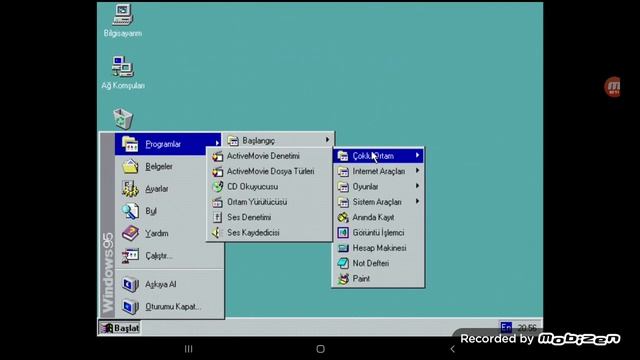Viewport: 640px width, 360px height.
Task: Expand the Çoklu Ortam submenu arrow
Action: pyautogui.click(x=417, y=155)
